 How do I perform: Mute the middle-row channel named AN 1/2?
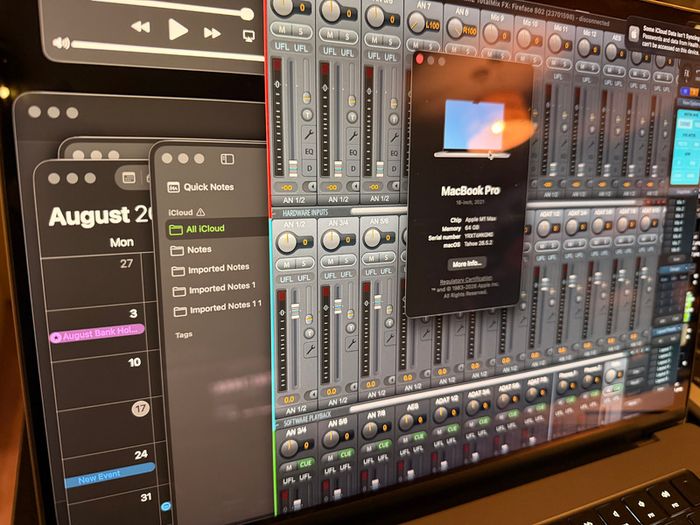click(286, 265)
